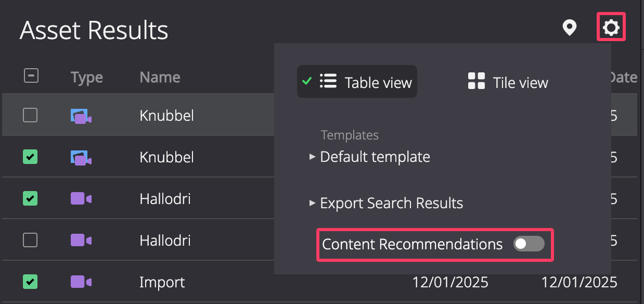Viewport: 644px width, 304px height.
Task: Click the map location pin icon
Action: [570, 28]
